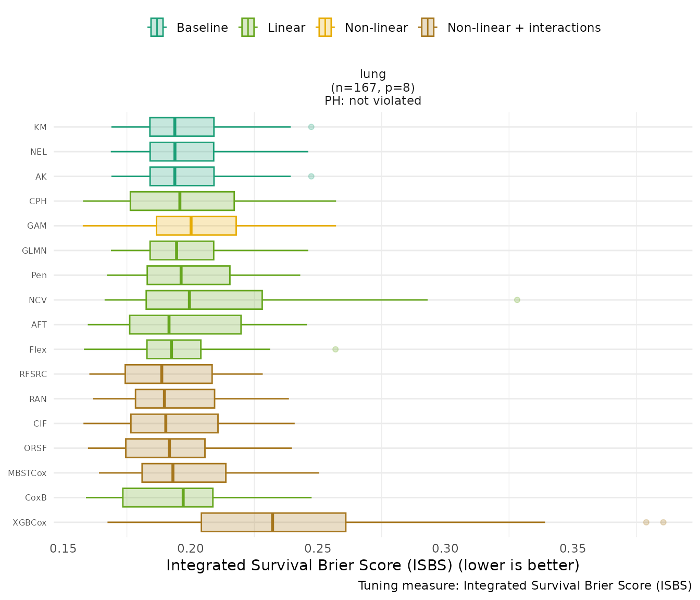Click the 'lung' panel title
The width and height of the screenshot is (700, 600).
[373, 74]
